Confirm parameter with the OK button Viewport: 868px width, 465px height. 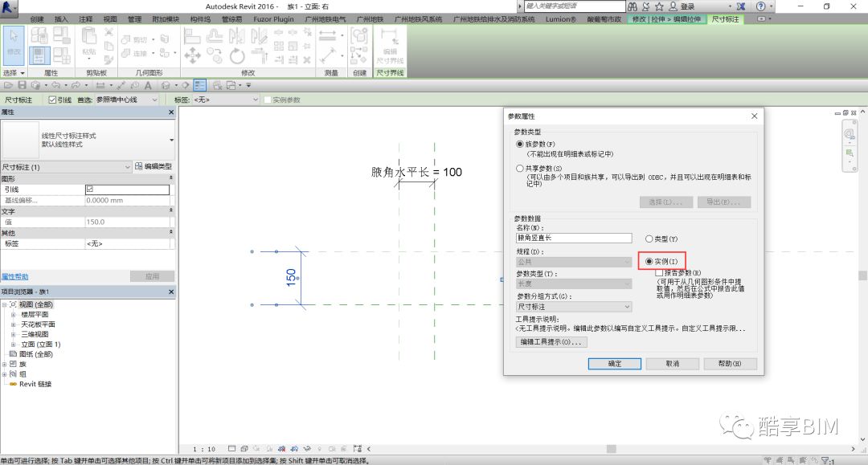pos(615,363)
